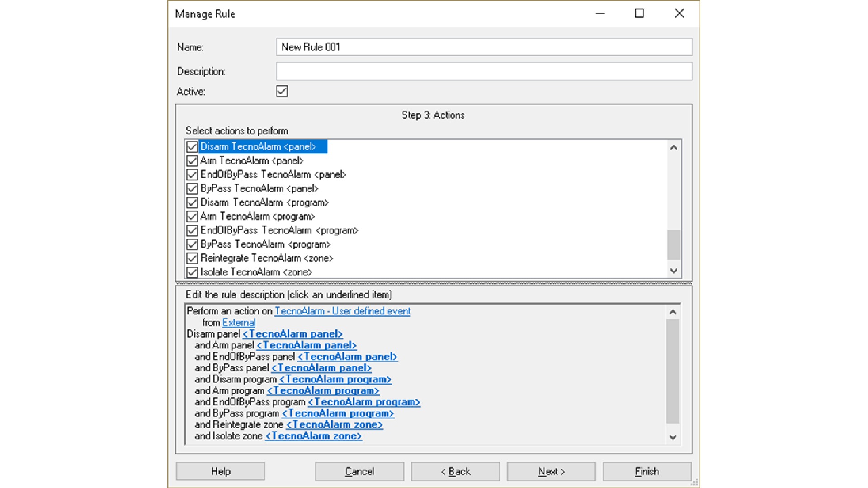Toggle ByPass TecnoAlarm <panel> checkbox
Screen dimensions: 868x488
click(x=192, y=189)
